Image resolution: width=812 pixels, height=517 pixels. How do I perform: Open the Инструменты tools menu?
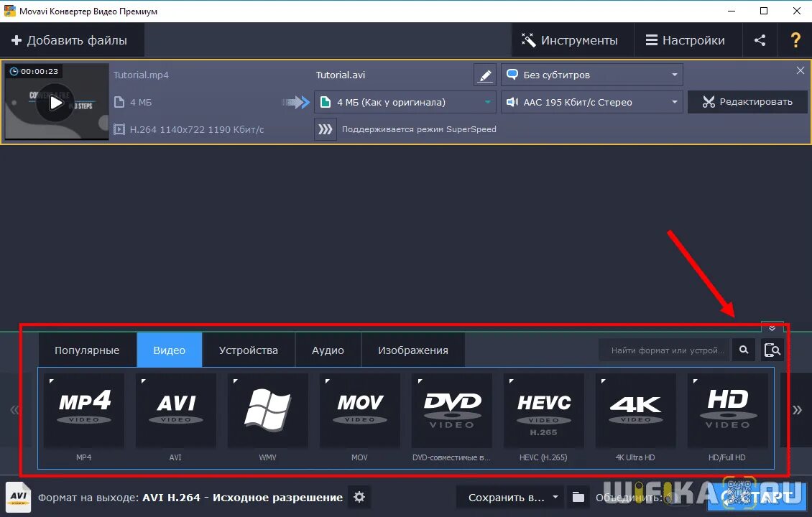[572, 40]
